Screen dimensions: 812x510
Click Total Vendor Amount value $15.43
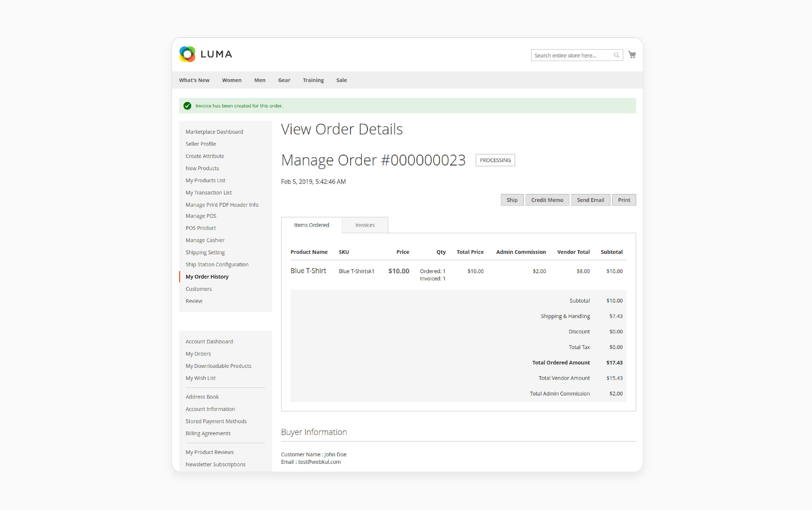614,378
